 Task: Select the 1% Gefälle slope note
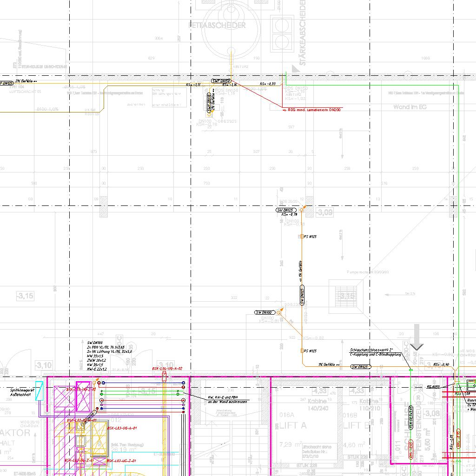coord(329,364)
